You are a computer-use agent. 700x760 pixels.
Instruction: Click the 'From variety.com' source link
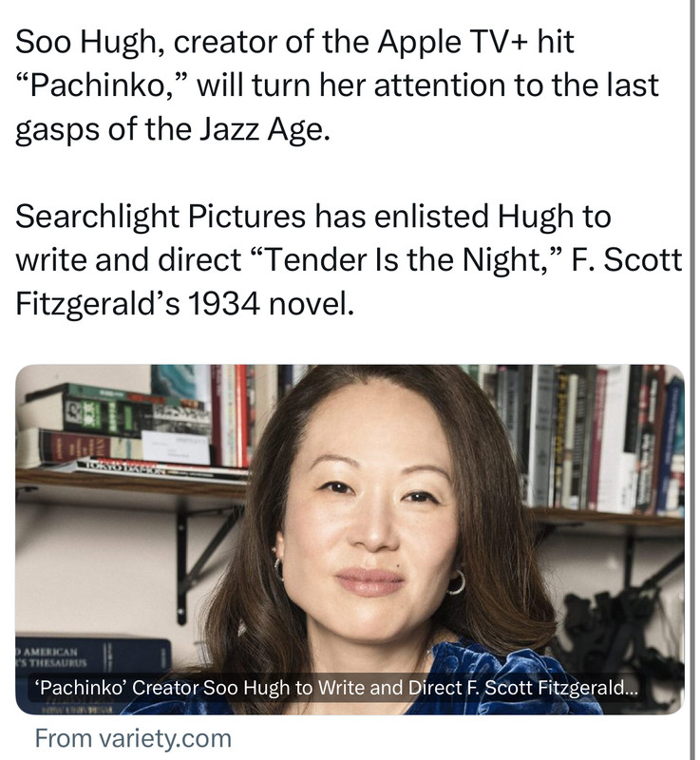click(x=133, y=738)
